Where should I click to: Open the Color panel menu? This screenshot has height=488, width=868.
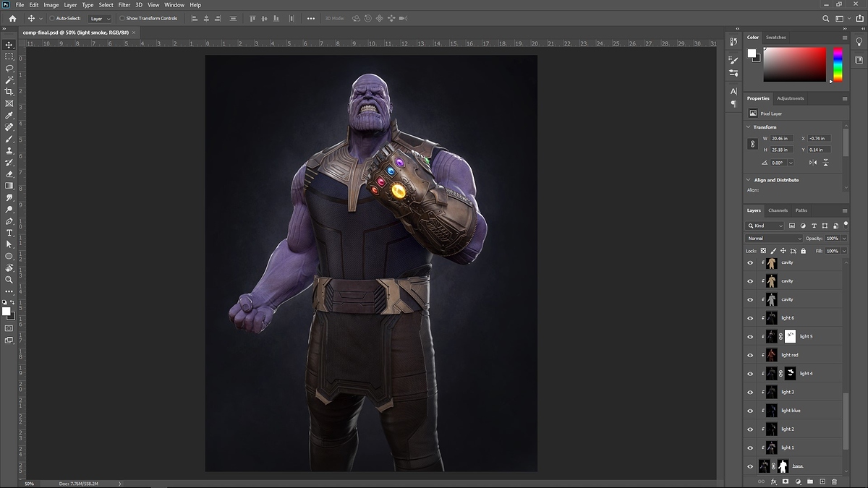844,37
